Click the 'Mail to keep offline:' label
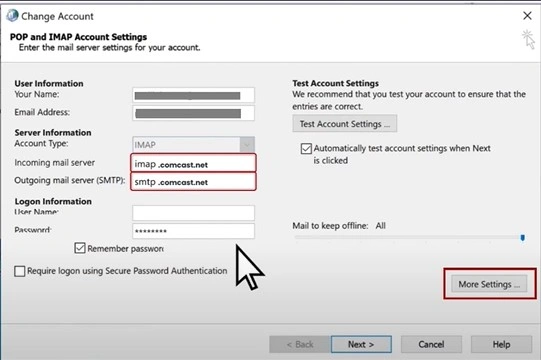 (x=330, y=226)
